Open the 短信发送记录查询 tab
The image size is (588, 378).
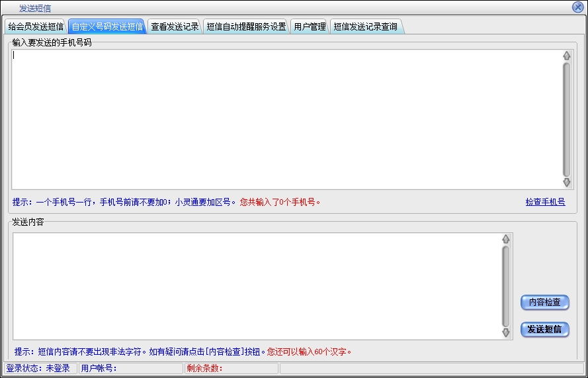(x=365, y=27)
